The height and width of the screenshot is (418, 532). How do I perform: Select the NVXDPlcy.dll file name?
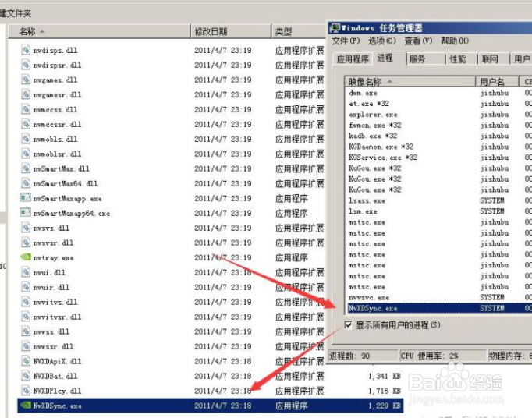click(x=57, y=391)
